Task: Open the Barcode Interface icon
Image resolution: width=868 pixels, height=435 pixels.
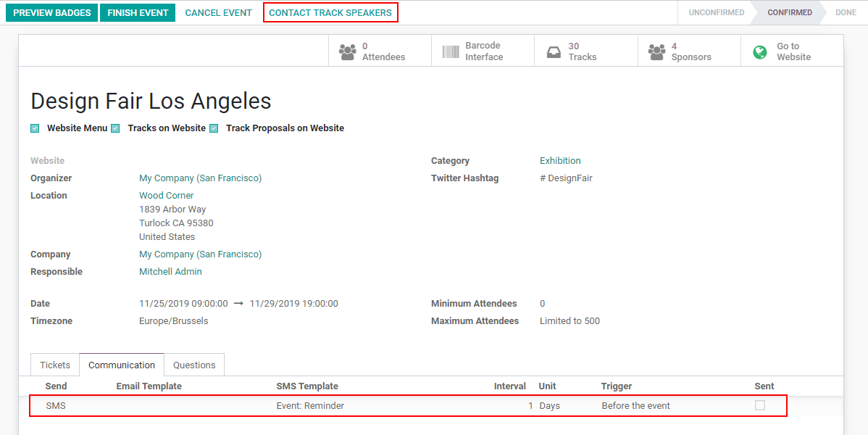Action: point(451,51)
